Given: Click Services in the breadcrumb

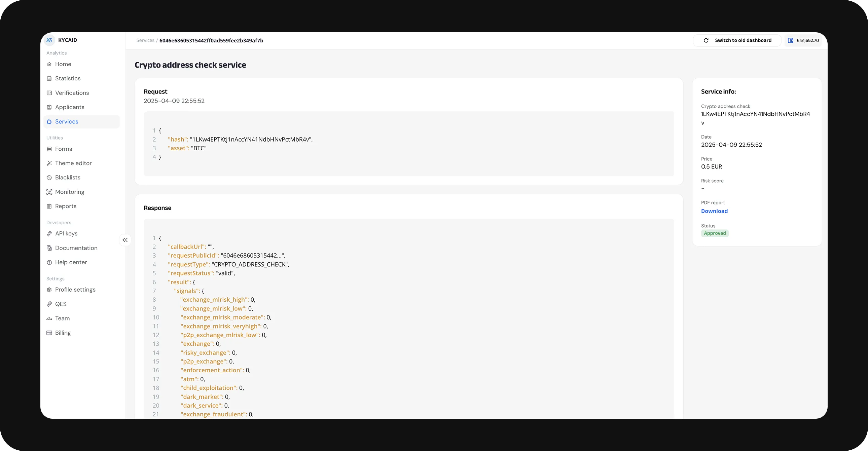Looking at the screenshot, I should tap(145, 40).
